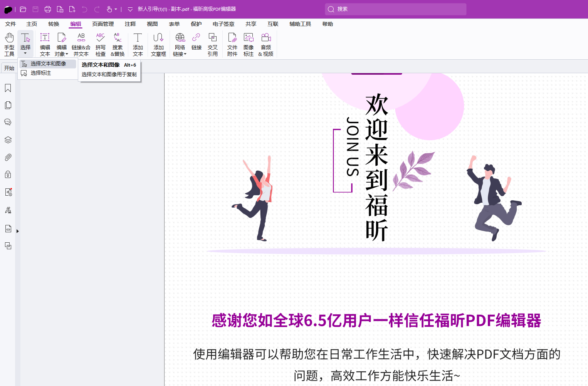Switch to the 转换 ribbon tab
Viewport: 588px width, 386px height.
coord(54,24)
